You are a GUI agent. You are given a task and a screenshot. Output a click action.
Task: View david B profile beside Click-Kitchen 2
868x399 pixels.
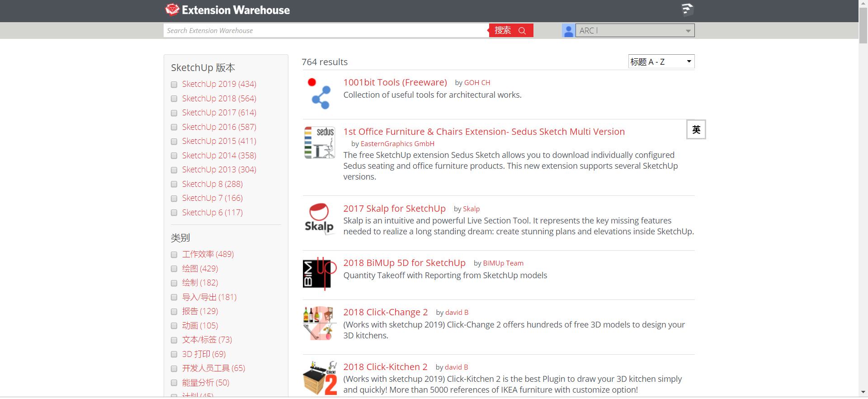click(457, 367)
